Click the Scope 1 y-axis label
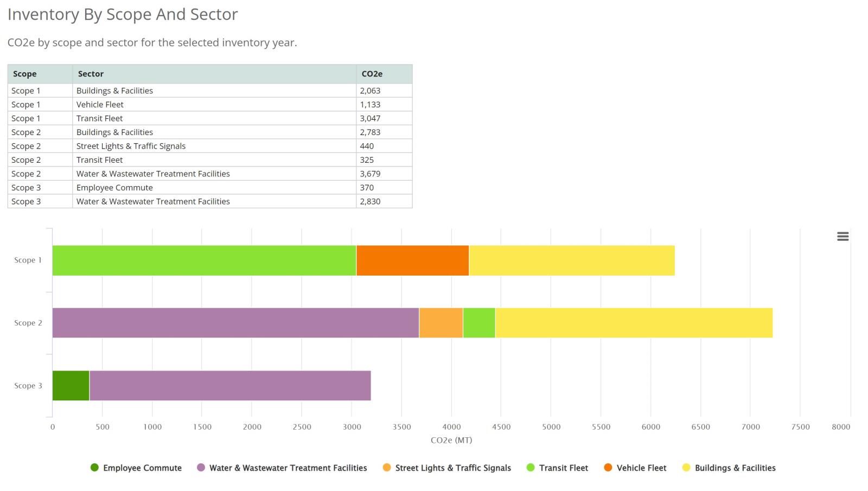 28,260
